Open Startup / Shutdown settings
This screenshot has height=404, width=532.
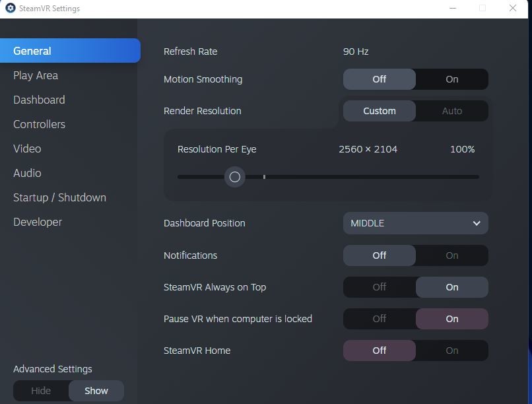pyautogui.click(x=59, y=197)
